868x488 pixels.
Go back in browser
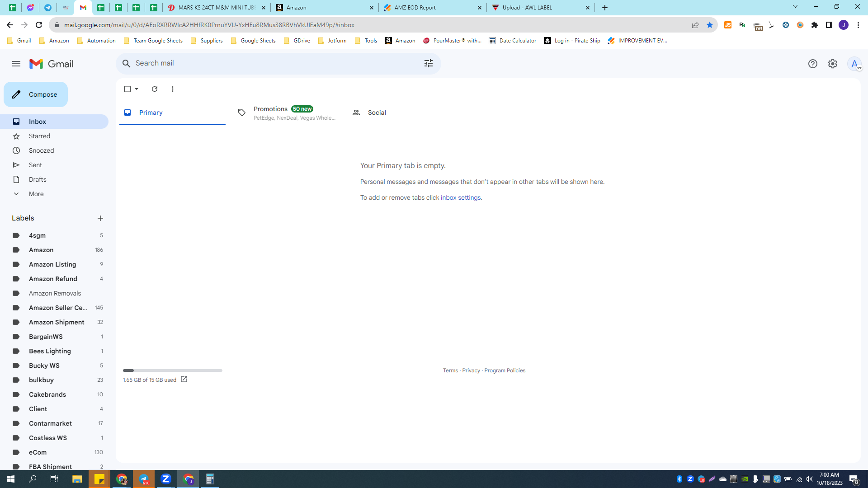click(10, 25)
